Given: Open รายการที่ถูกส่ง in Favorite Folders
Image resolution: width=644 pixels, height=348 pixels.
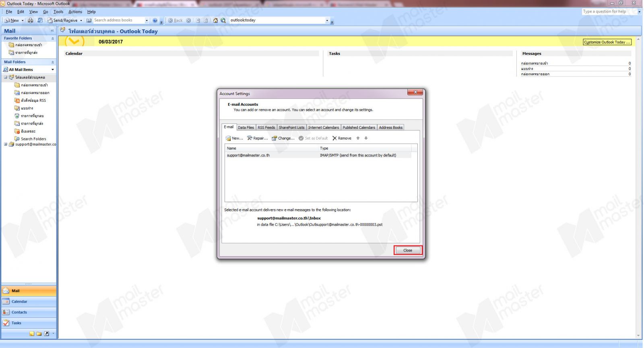Looking at the screenshot, I should [x=23, y=53].
